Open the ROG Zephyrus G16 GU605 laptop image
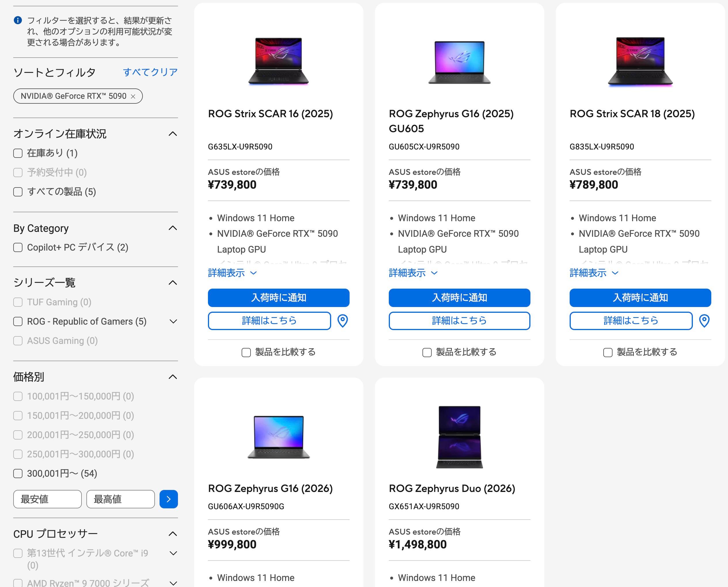Image resolution: width=728 pixels, height=587 pixels. pos(459,63)
